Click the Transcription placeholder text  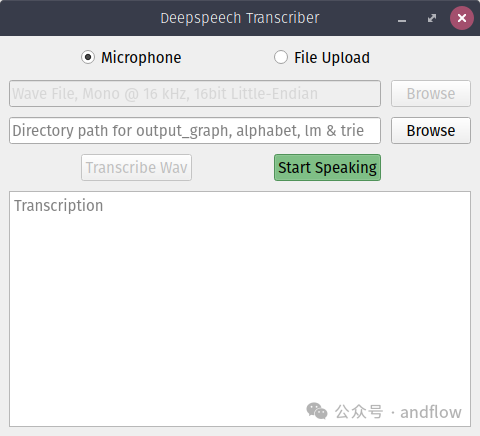tap(59, 206)
